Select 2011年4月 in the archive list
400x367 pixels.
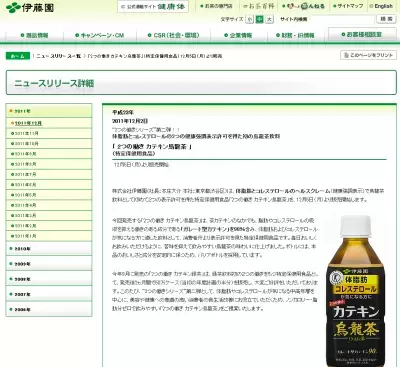pyautogui.click(x=49, y=205)
